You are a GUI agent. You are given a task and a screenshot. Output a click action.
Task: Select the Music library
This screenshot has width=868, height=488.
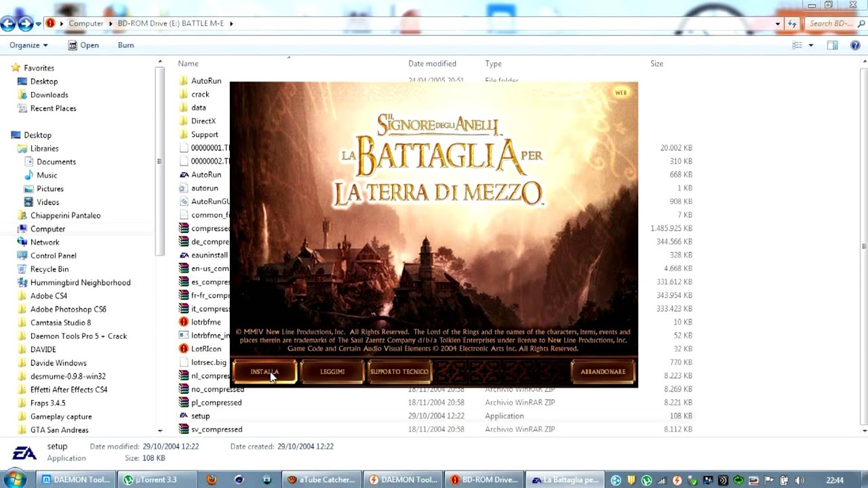[x=46, y=176]
